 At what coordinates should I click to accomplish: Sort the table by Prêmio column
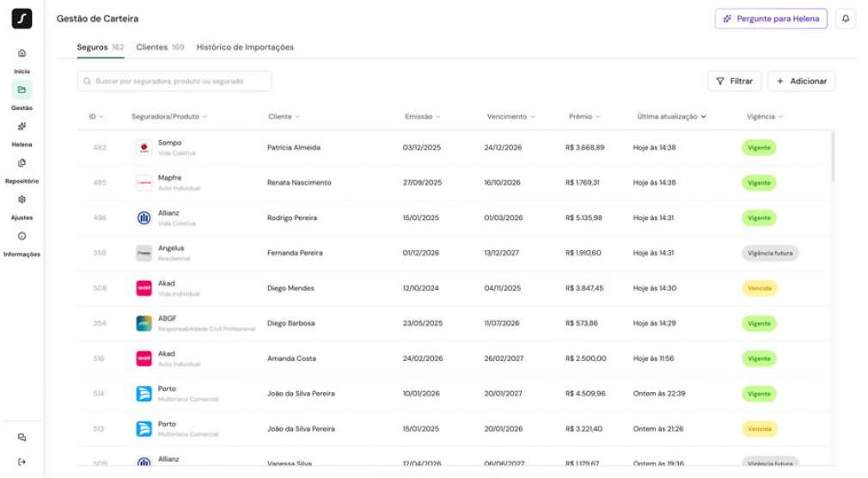point(584,116)
